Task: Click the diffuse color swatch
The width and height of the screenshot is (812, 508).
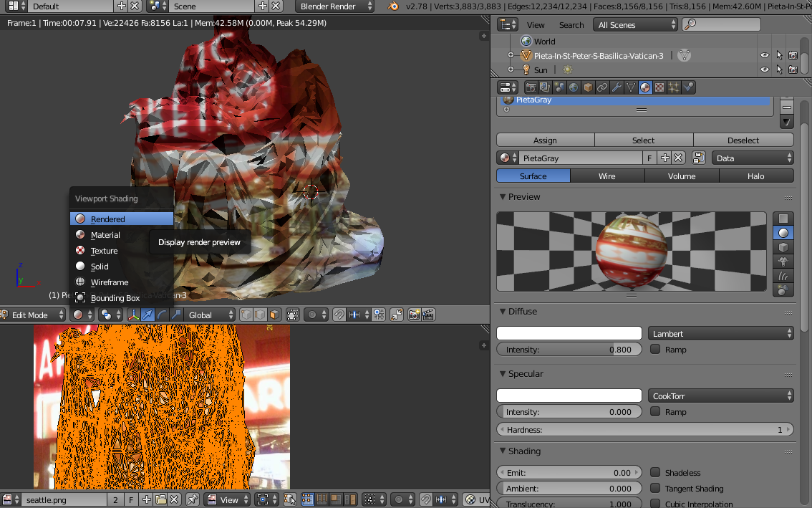Action: coord(569,333)
